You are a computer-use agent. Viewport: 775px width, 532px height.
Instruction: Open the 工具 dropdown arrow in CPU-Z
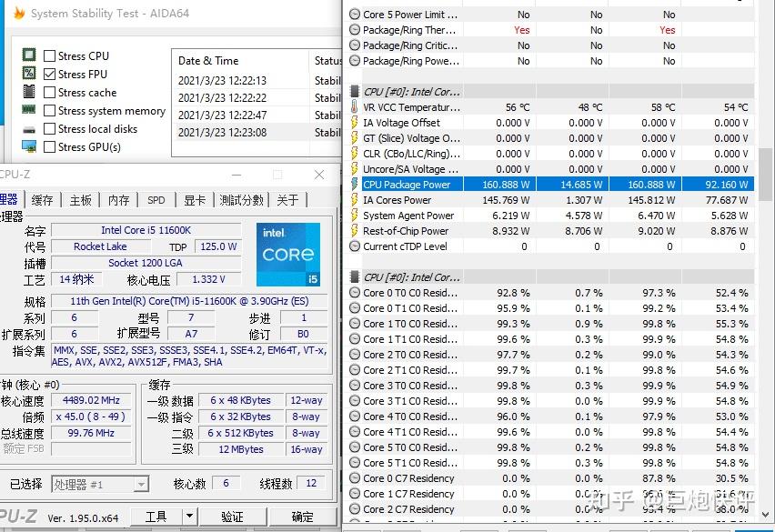click(x=189, y=517)
